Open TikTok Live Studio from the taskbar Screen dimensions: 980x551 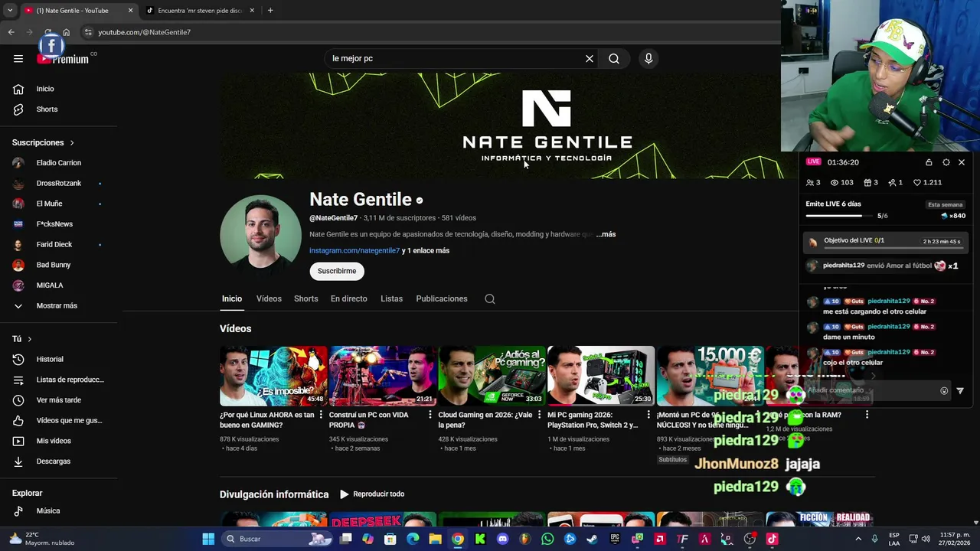click(x=772, y=539)
